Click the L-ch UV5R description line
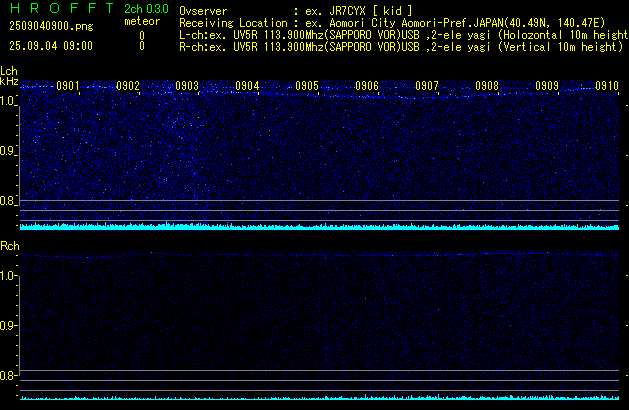 pyautogui.click(x=404, y=35)
